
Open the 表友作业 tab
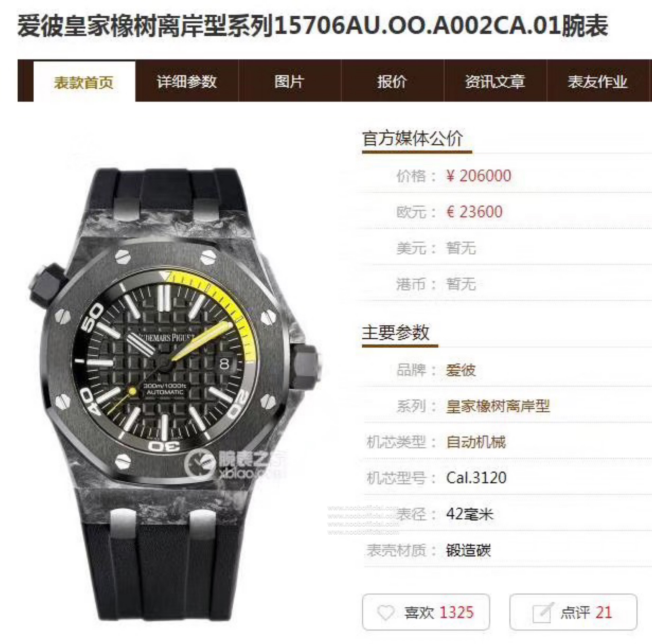598,81
